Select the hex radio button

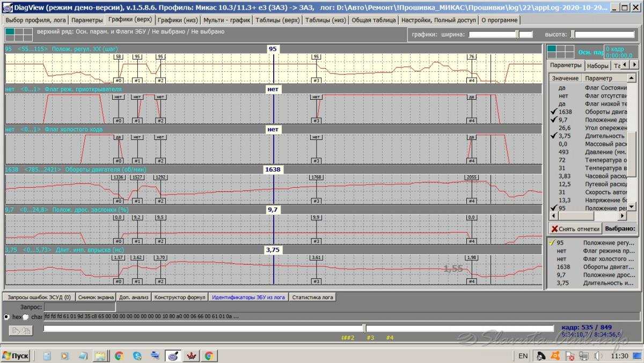click(7, 317)
